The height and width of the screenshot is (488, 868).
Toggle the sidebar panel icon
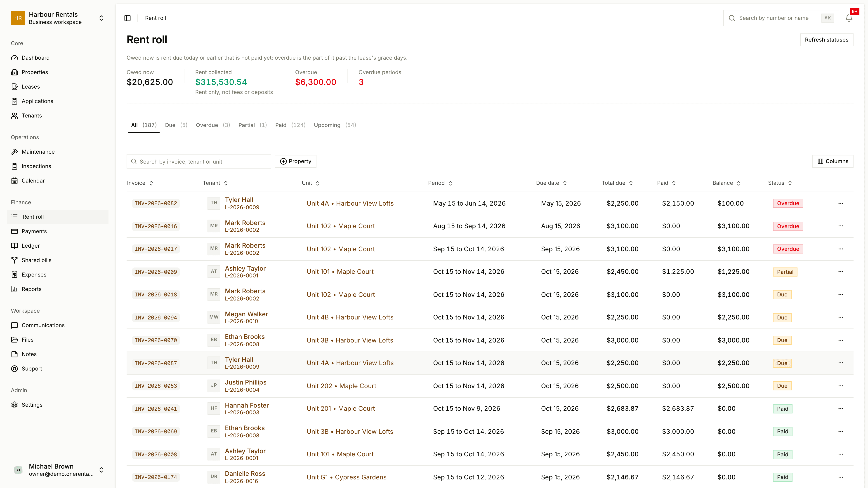tap(127, 18)
